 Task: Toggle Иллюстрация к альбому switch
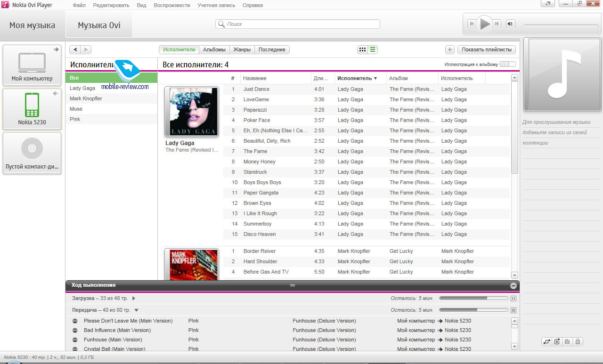508,64
